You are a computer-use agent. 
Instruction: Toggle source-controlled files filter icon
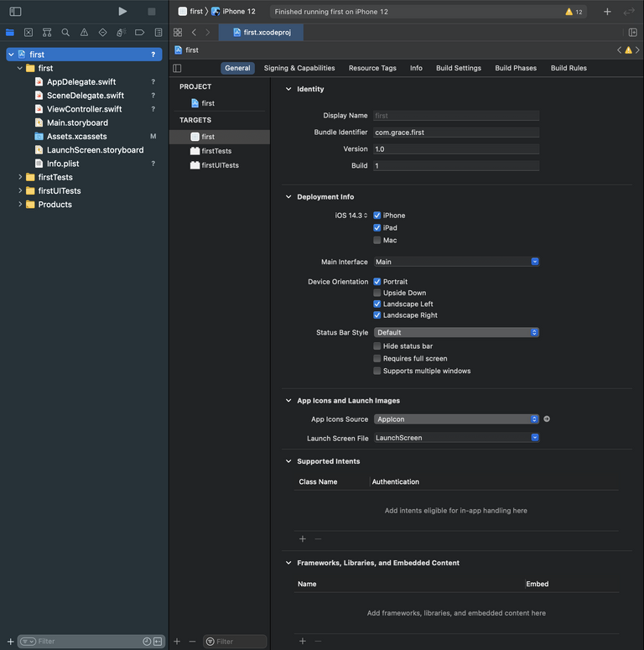[158, 642]
